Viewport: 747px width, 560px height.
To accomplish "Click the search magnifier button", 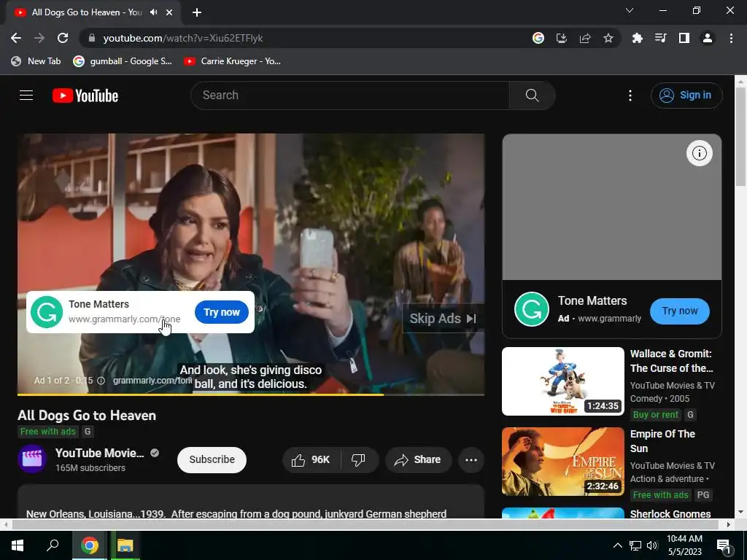I will 532,96.
